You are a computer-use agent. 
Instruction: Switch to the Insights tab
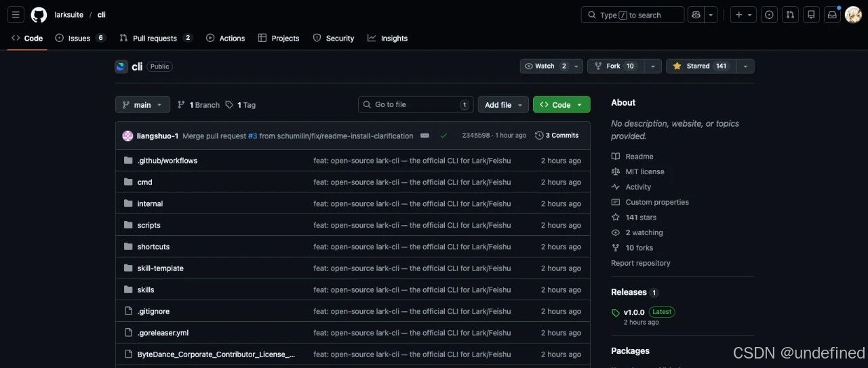(x=388, y=39)
